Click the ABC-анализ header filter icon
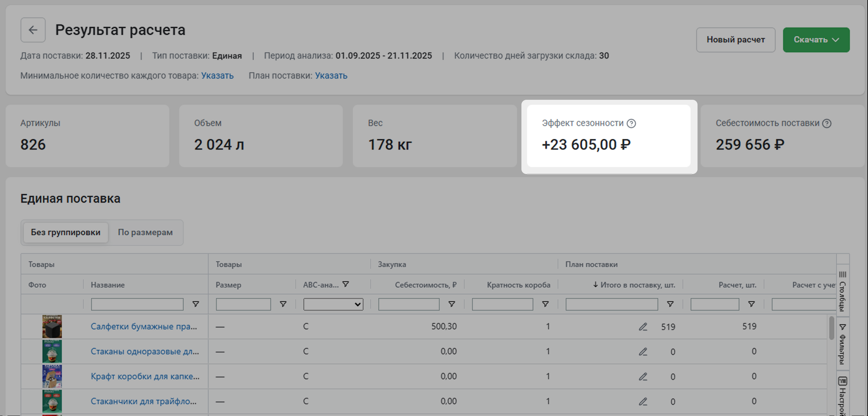The width and height of the screenshot is (868, 416). click(x=345, y=284)
